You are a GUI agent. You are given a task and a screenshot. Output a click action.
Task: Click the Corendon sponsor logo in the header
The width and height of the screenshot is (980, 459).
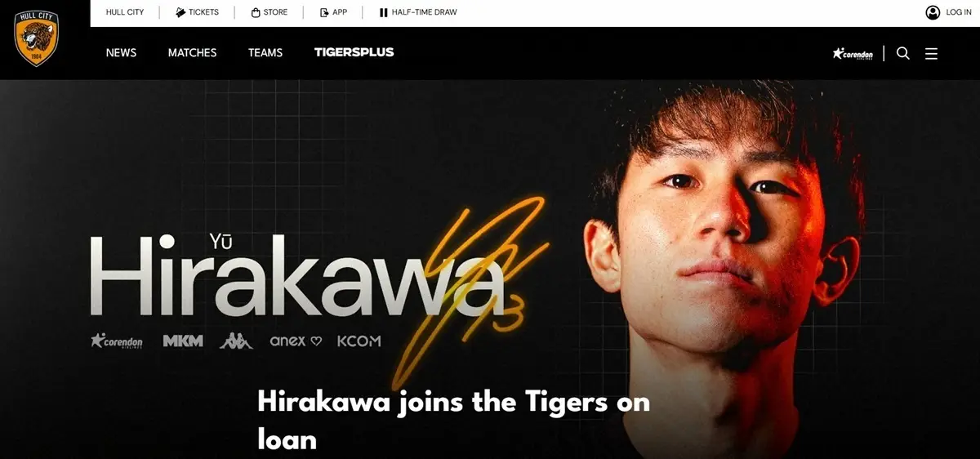pyautogui.click(x=853, y=54)
